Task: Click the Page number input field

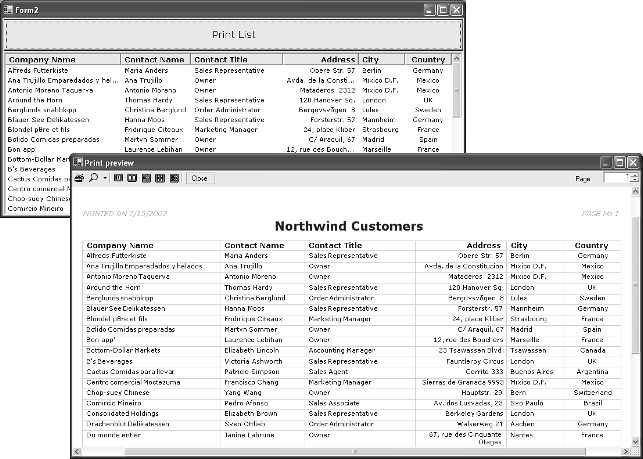Action: click(617, 178)
